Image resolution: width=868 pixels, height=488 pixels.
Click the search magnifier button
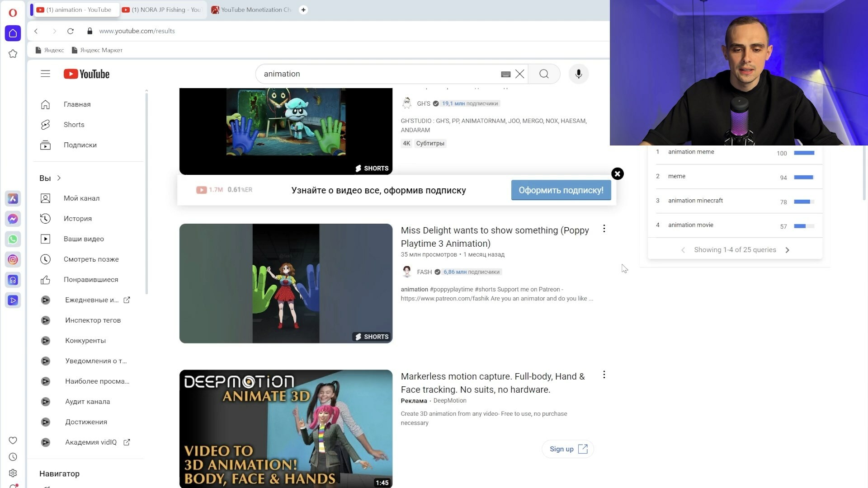[x=544, y=74]
